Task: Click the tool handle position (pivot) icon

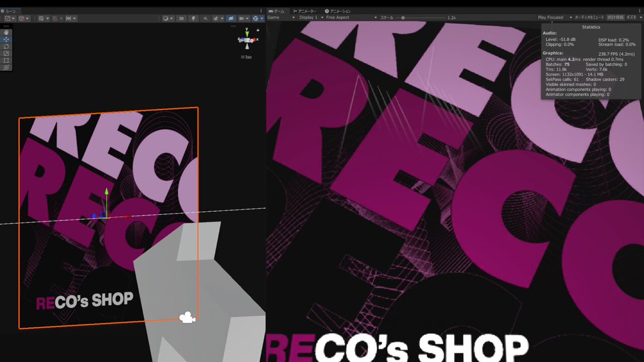Action: [x=8, y=18]
